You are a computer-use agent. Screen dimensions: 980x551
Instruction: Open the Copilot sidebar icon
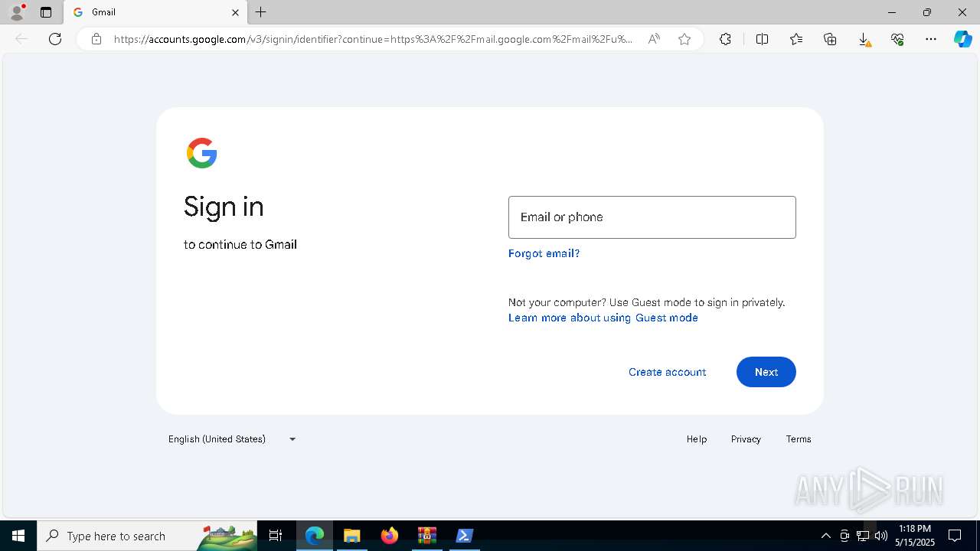point(963,39)
